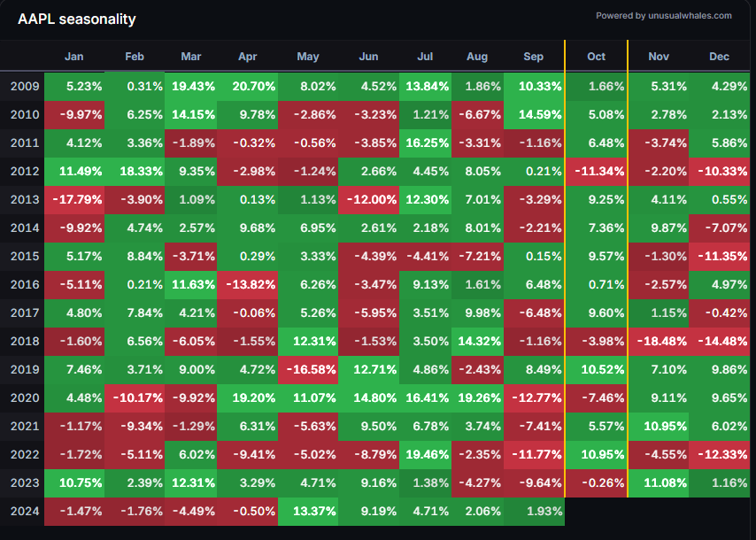Viewport: 756px width, 540px height.
Task: Select the 2009 row label
Action: point(22,87)
